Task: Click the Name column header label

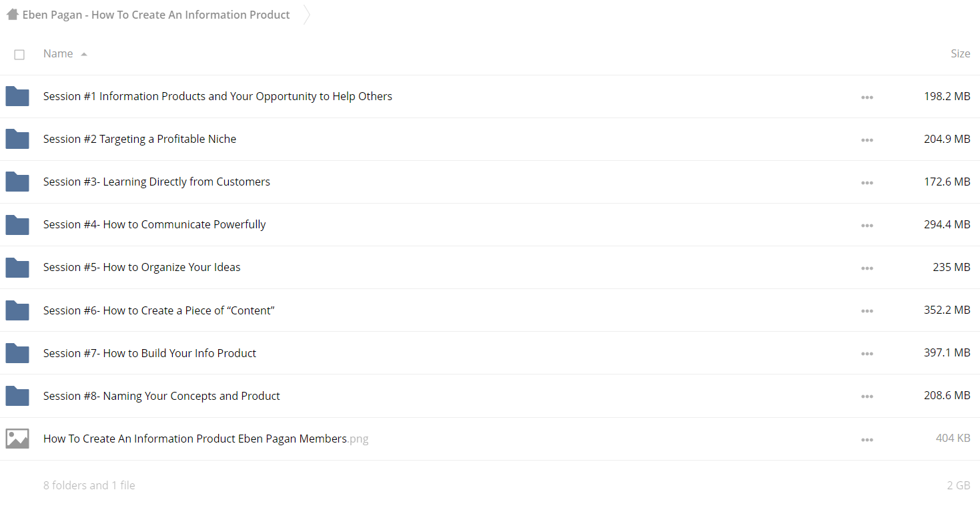Action: click(x=58, y=53)
